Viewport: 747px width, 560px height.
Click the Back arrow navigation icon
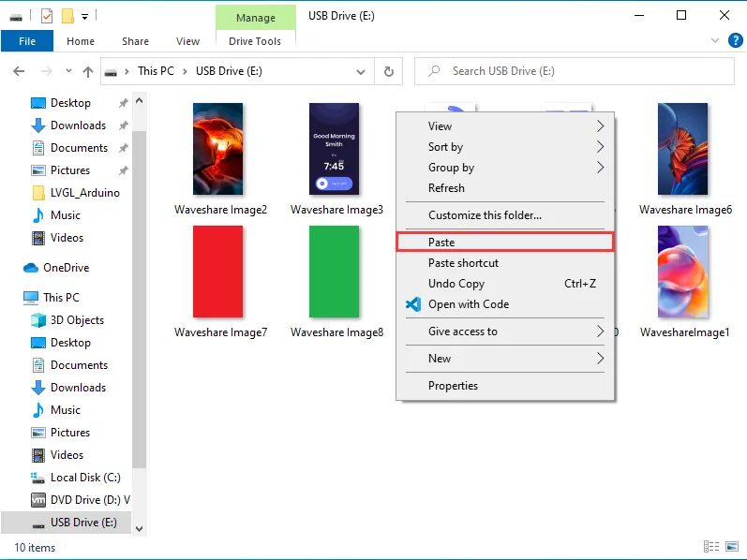tap(18, 71)
